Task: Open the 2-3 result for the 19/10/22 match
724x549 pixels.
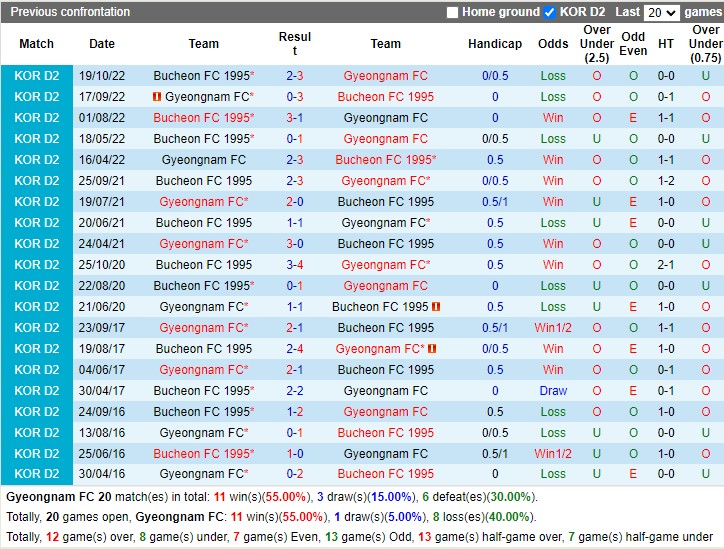Action: [295, 76]
